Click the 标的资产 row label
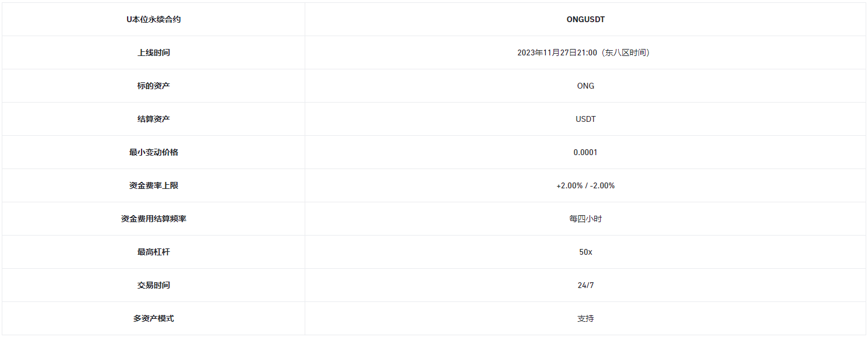Viewport: 868px width, 337px height. pos(153,86)
